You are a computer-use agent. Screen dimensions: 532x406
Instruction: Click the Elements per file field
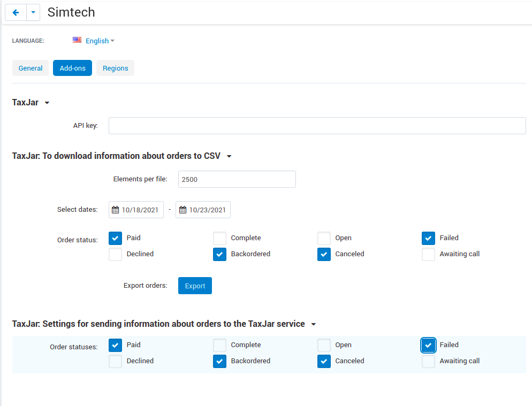tap(237, 179)
